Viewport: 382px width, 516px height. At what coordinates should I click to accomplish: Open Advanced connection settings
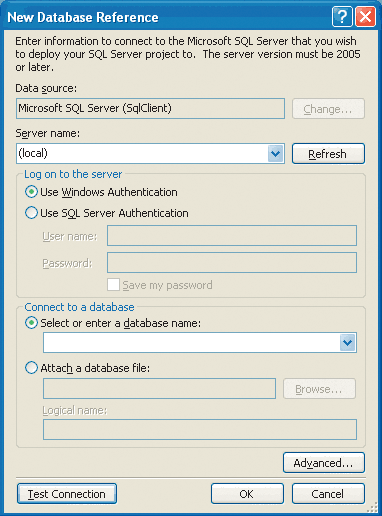coord(324,463)
